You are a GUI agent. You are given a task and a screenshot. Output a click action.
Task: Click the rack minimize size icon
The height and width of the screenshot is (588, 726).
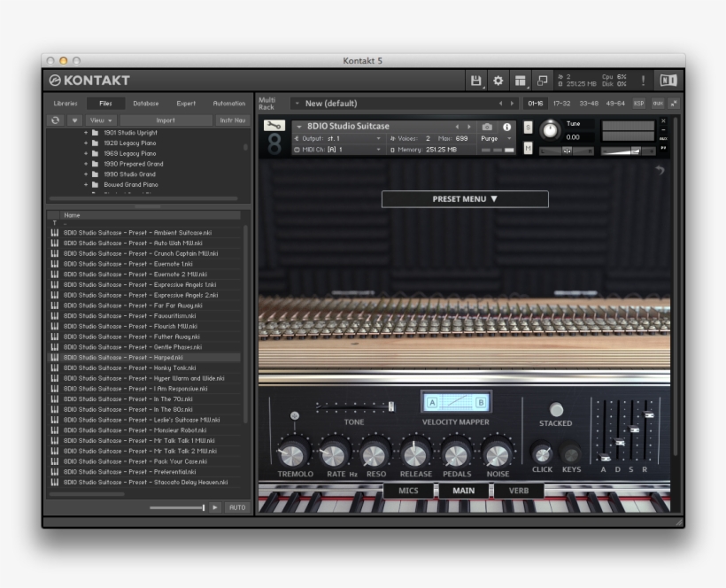point(674,104)
